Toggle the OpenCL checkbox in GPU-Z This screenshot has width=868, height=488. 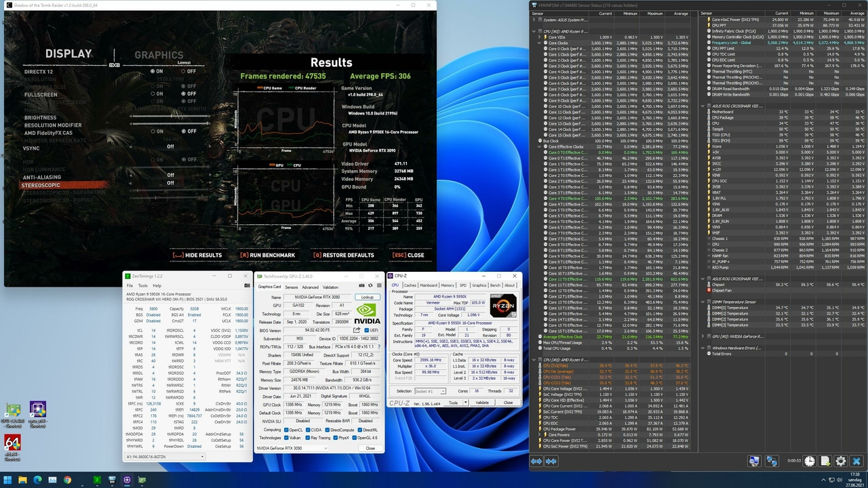286,430
